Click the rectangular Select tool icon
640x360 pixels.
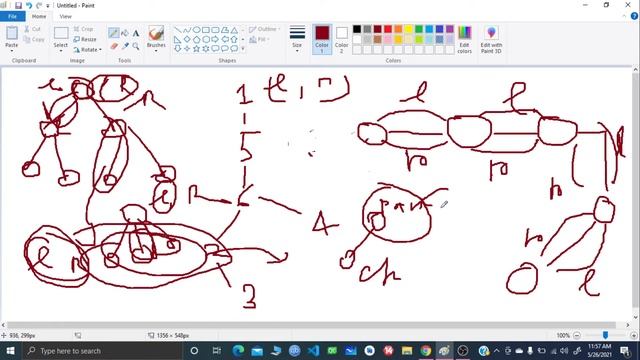[x=61, y=33]
